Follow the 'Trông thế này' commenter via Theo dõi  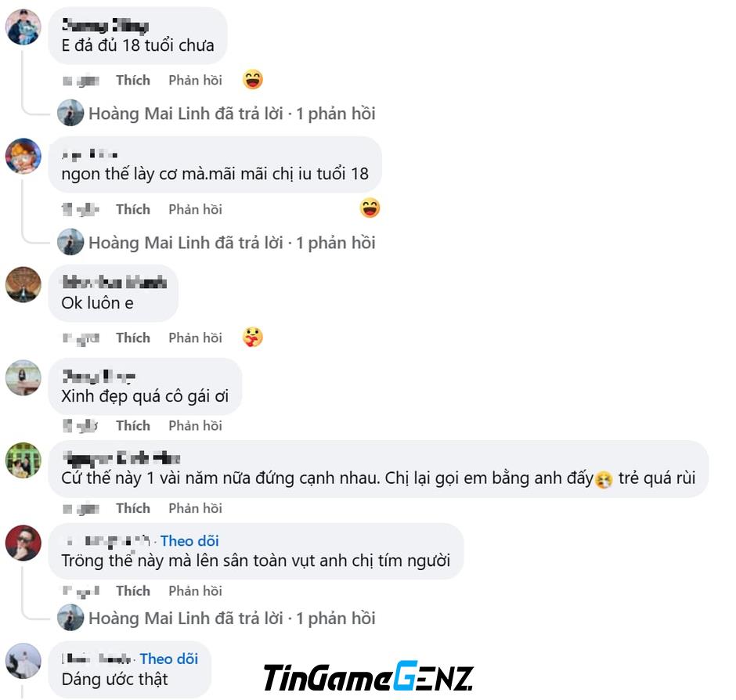[x=189, y=541]
